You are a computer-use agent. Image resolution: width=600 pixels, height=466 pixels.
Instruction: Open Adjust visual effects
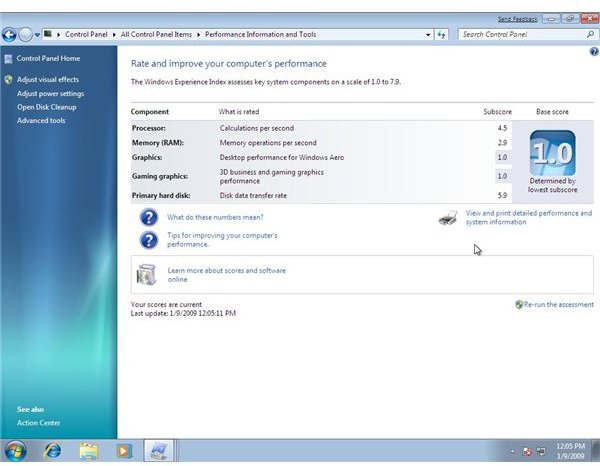48,80
